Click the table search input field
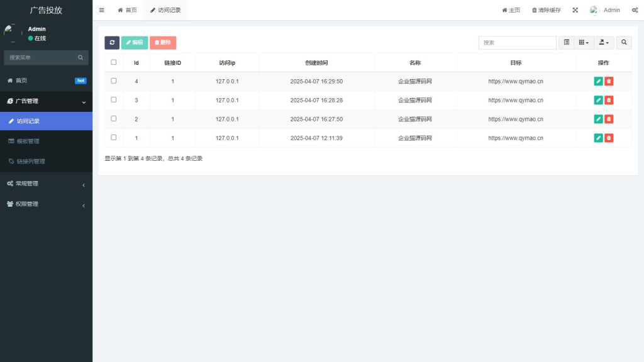This screenshot has height=362, width=644. pos(517,43)
